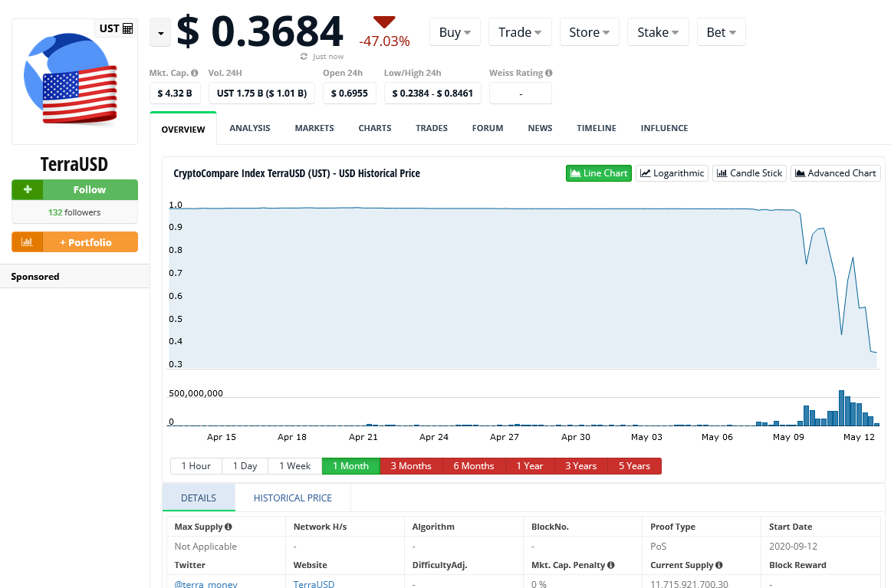Image resolution: width=891 pixels, height=588 pixels.
Task: Click the -47.03% change text
Action: 384,41
